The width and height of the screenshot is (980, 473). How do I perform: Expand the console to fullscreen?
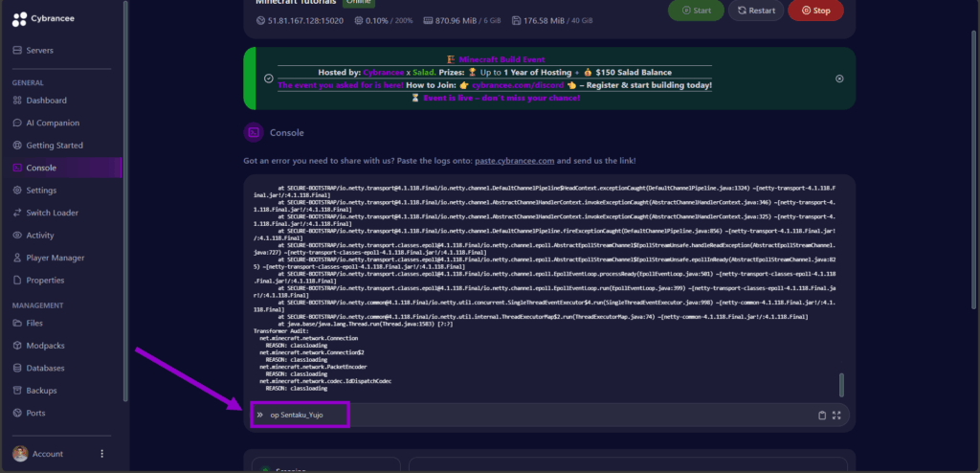(836, 415)
